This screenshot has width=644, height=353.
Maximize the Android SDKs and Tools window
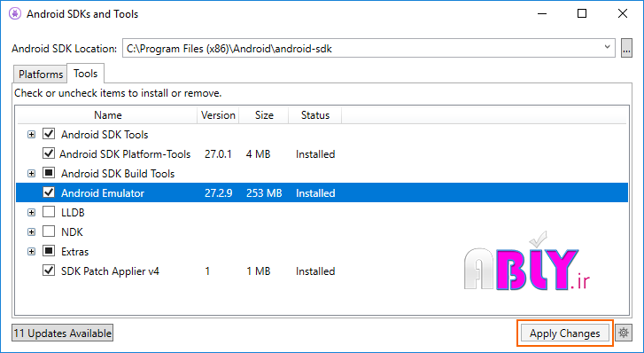[582, 13]
